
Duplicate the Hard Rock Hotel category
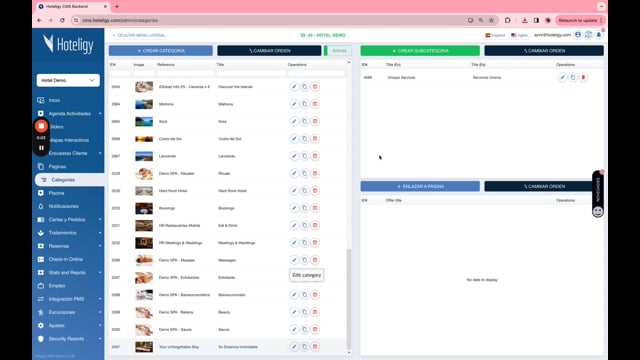click(304, 191)
